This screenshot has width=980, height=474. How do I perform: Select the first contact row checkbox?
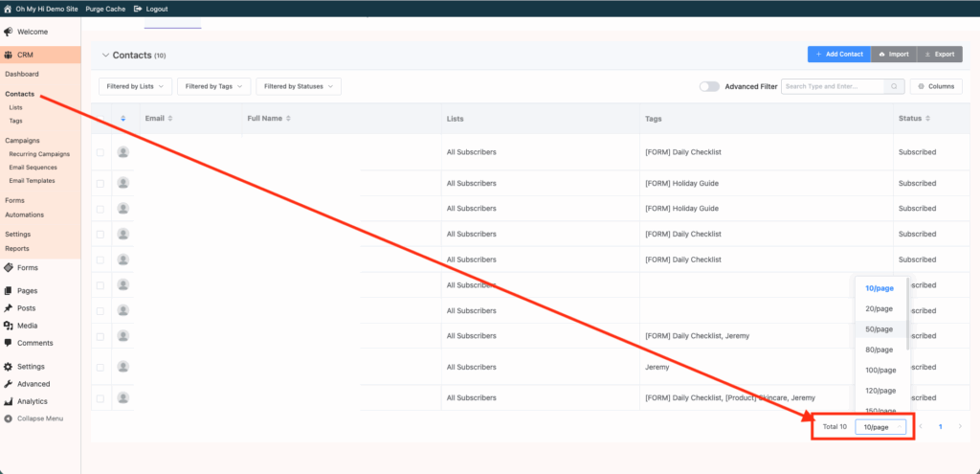click(x=100, y=152)
